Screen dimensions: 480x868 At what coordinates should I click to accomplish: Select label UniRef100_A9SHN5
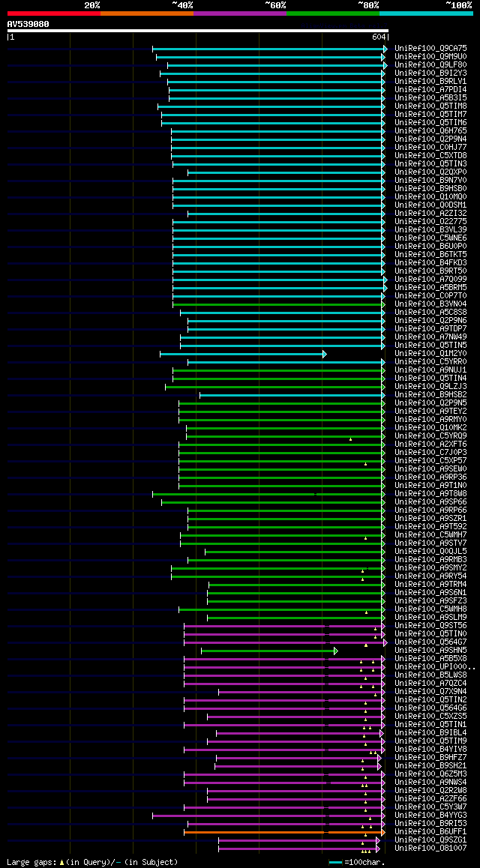(x=430, y=651)
